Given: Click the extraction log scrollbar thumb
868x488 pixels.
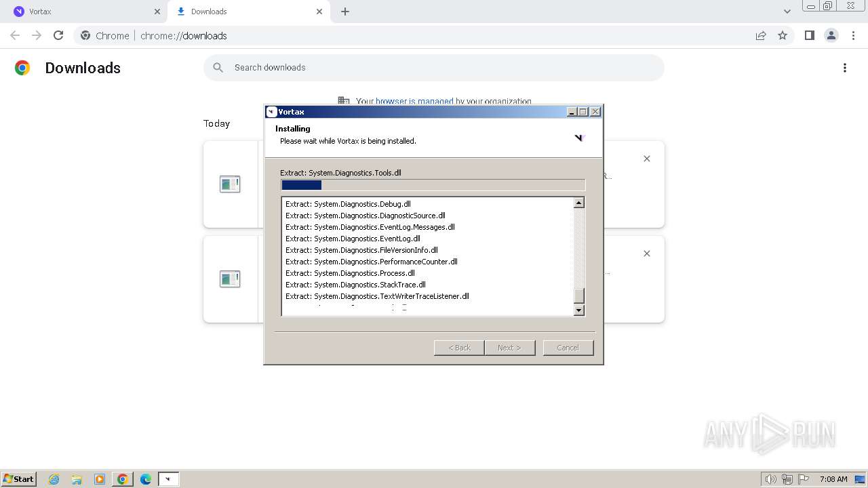Looking at the screenshot, I should tap(579, 296).
